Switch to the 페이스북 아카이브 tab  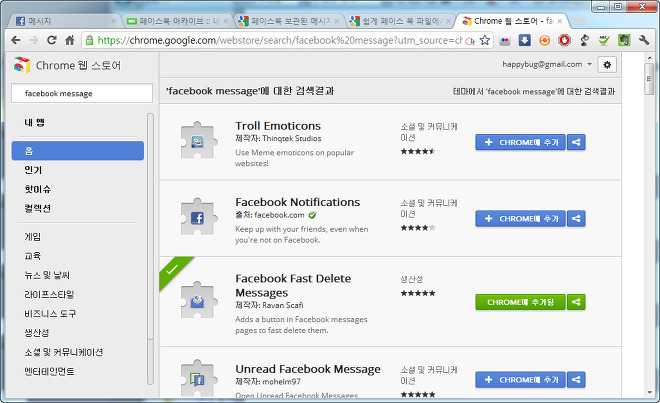click(177, 21)
